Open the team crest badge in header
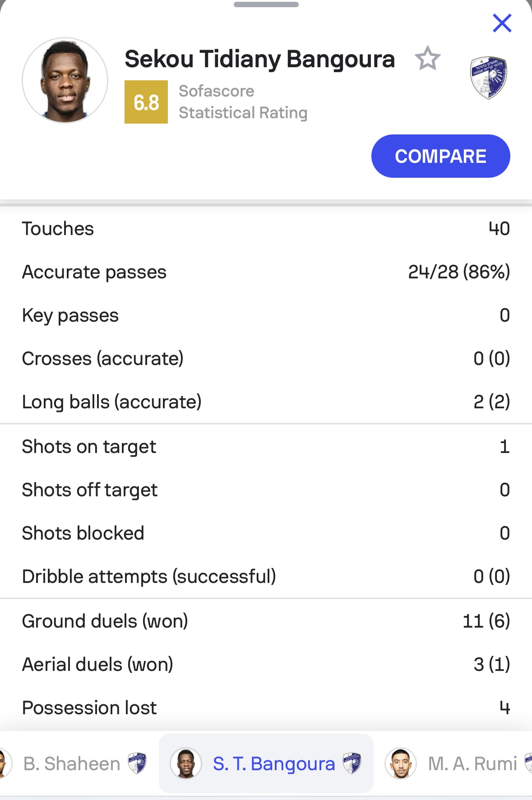The image size is (532, 800). [488, 78]
